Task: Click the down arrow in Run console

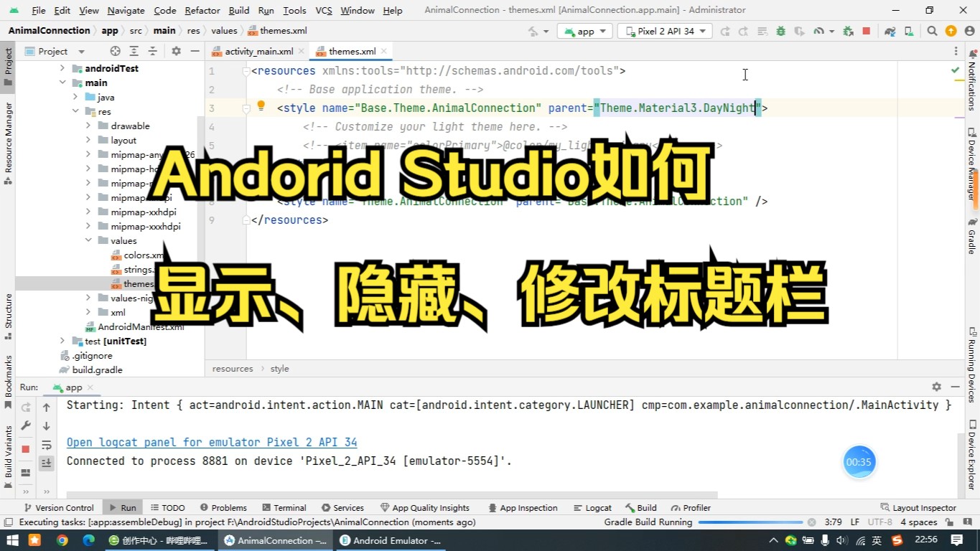Action: (x=47, y=425)
